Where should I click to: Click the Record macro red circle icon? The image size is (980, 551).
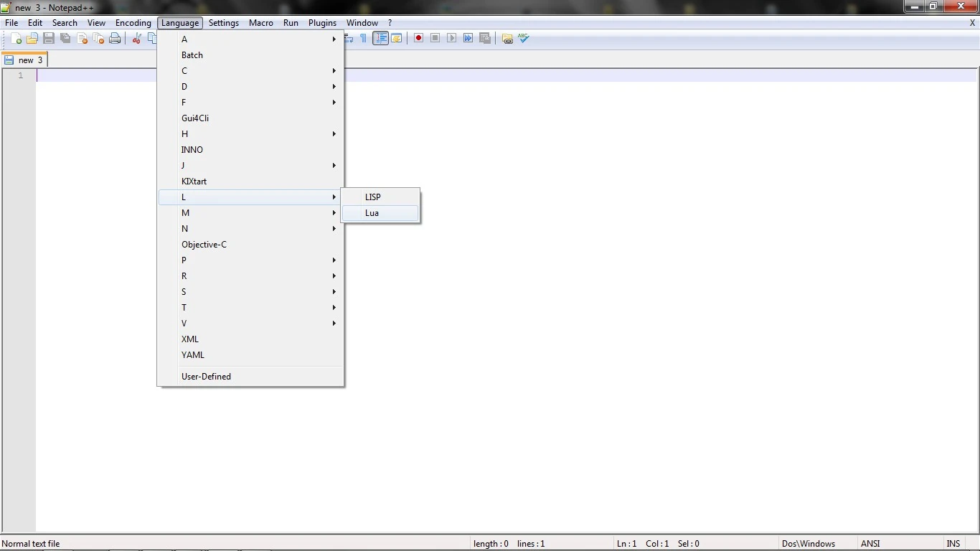(418, 39)
